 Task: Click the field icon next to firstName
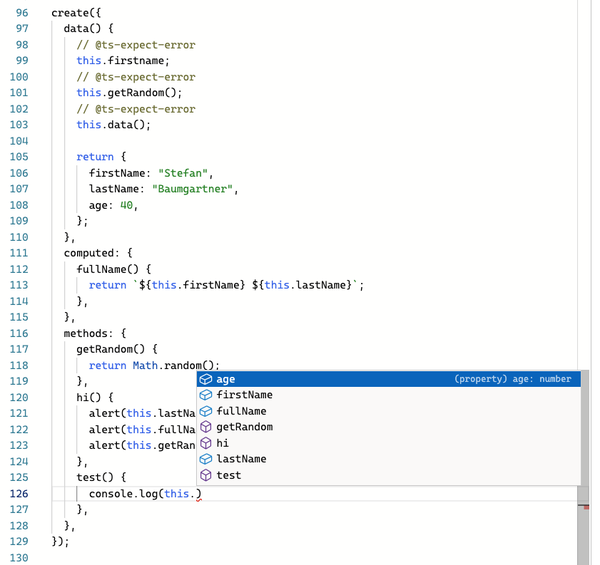205,395
